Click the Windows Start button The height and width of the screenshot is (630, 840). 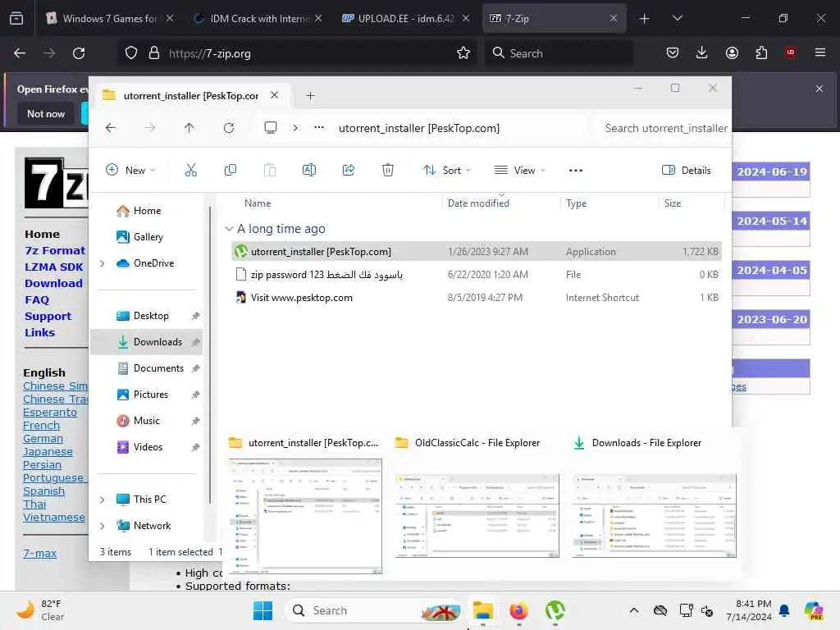point(262,610)
